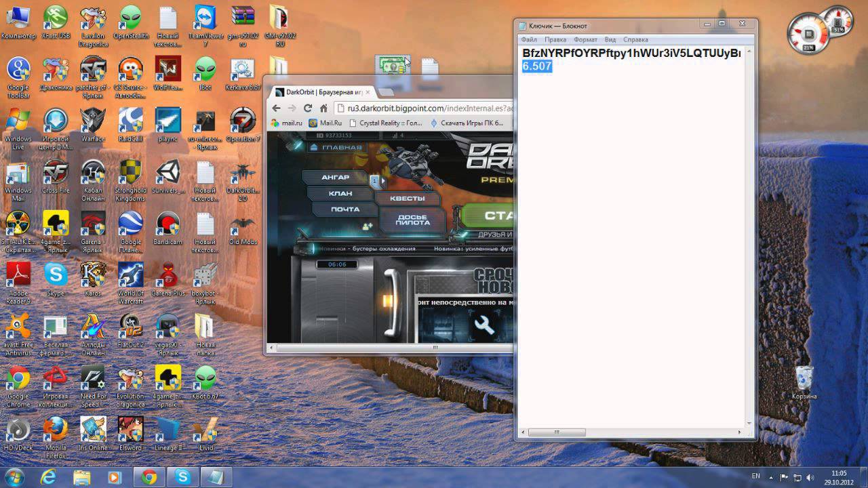Image resolution: width=868 pixels, height=488 pixels.
Task: Click the Chrome reload page button
Action: pyautogui.click(x=308, y=108)
